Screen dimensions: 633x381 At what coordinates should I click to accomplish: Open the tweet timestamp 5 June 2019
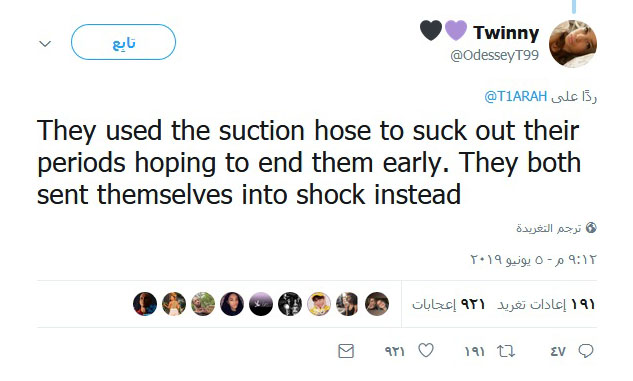coord(533,259)
